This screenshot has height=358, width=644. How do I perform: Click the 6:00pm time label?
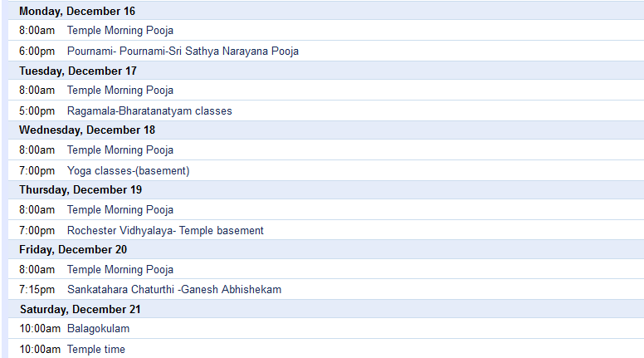coord(37,51)
